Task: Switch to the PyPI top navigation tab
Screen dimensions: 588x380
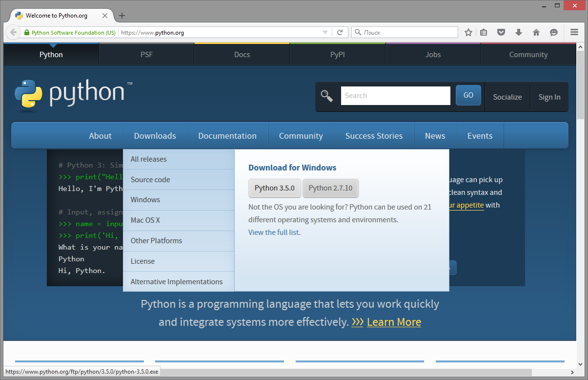Action: [x=338, y=54]
